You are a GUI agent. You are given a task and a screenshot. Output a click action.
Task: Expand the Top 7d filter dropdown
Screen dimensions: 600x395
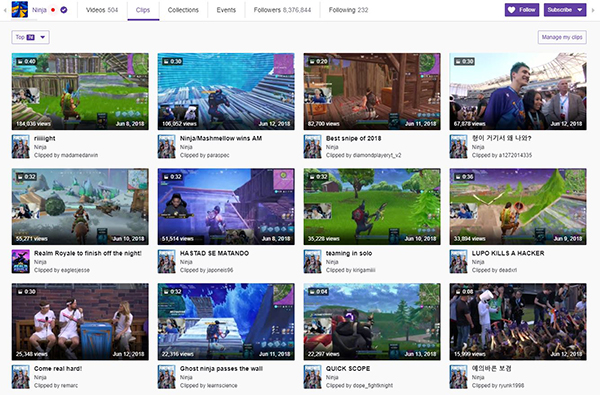(30, 37)
